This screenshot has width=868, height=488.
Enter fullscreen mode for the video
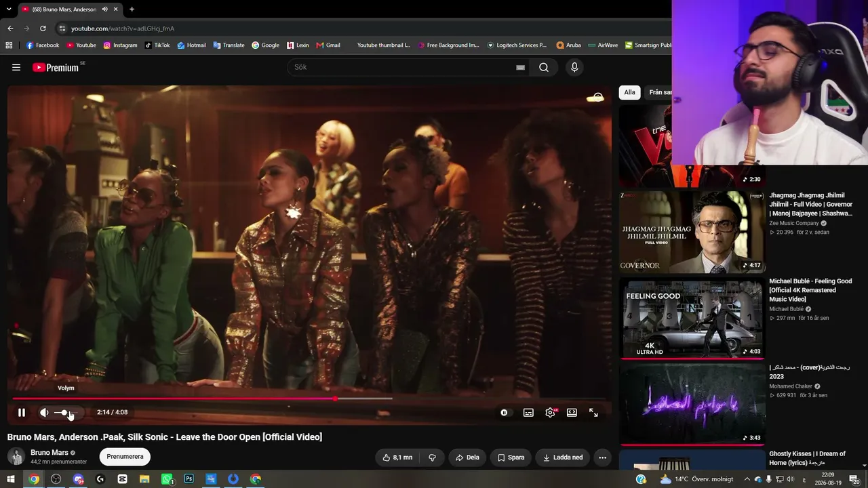point(593,412)
